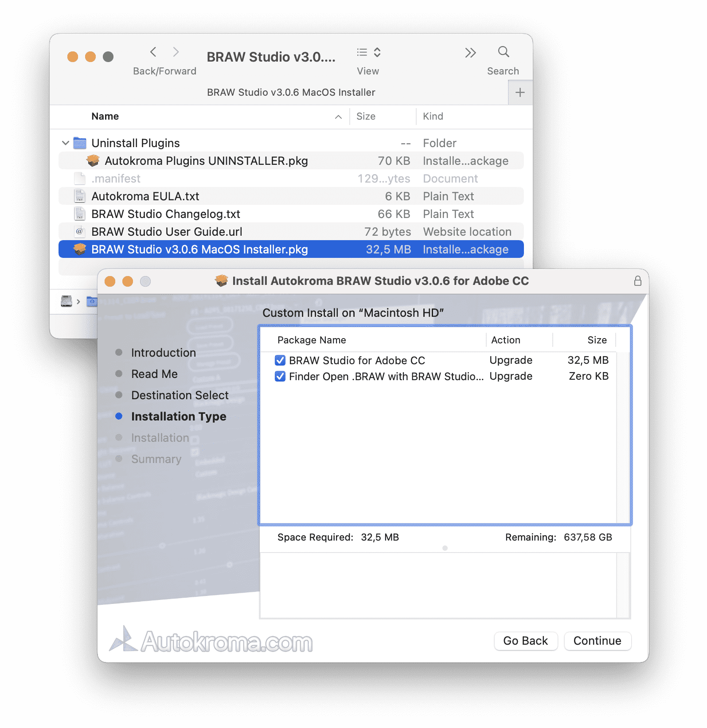Click Autokroma Plugins UNINSTALLER.pkg file name
Image resolution: width=707 pixels, height=728 pixels.
206,160
